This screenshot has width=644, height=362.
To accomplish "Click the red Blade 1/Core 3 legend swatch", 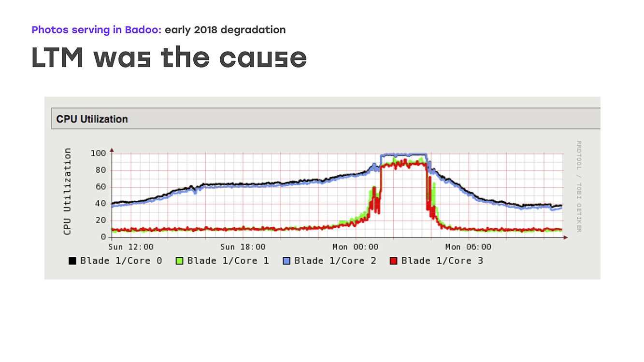I will 394,261.
